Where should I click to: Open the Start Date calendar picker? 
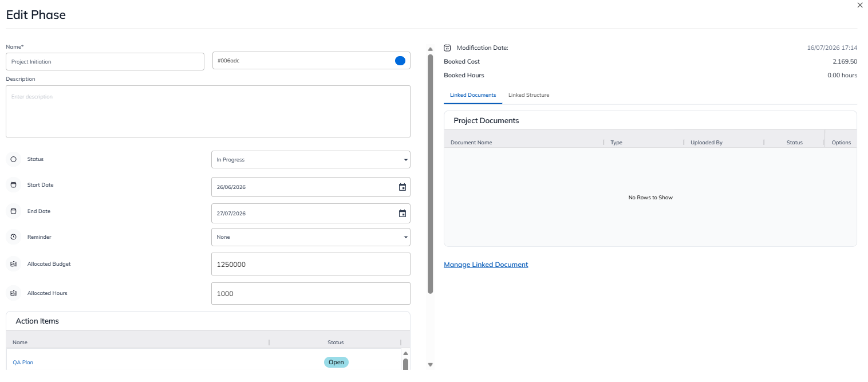point(403,187)
